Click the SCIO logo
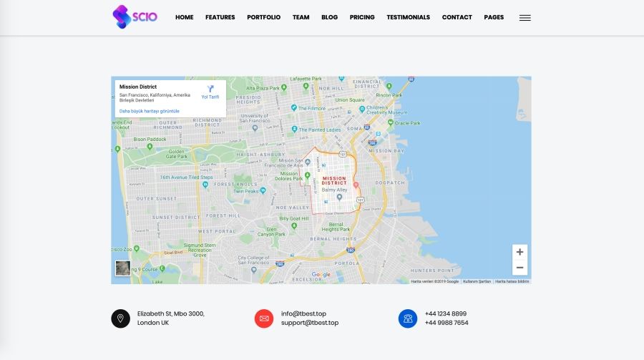 [135, 17]
